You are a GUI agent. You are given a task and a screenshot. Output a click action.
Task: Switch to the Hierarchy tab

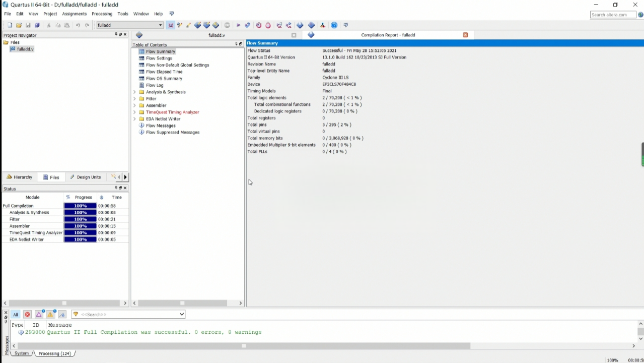20,177
